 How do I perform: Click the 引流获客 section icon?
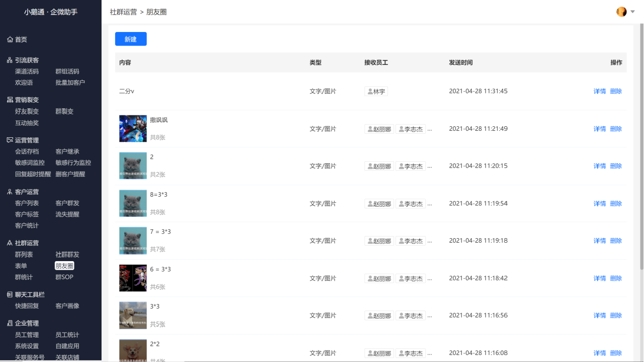pyautogui.click(x=10, y=60)
